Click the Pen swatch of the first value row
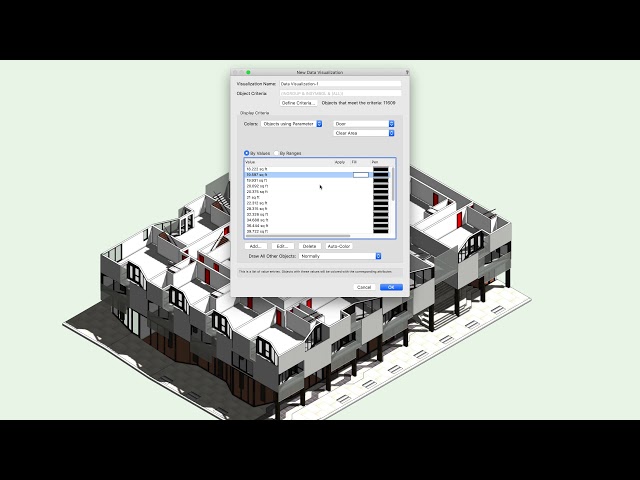640x480 pixels. point(380,169)
